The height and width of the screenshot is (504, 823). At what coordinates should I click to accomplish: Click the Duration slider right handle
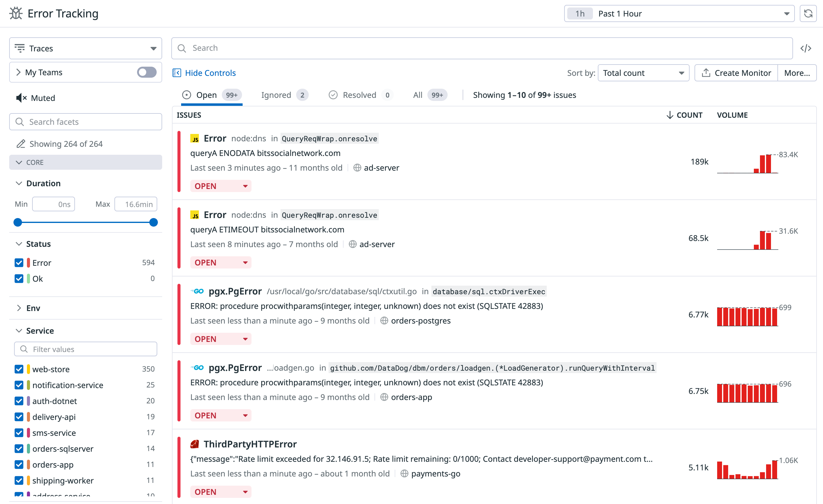(153, 222)
